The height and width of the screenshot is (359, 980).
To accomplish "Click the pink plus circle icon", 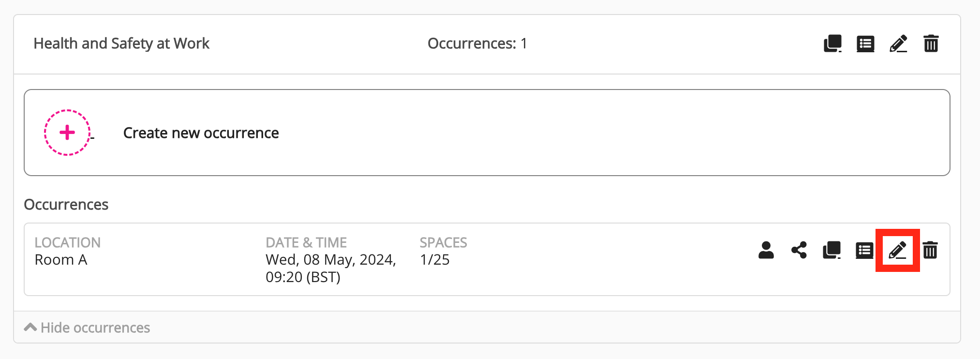I will (67, 133).
